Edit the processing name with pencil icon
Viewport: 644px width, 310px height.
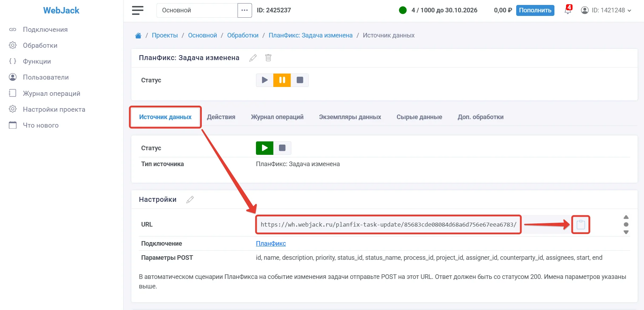[x=253, y=58]
